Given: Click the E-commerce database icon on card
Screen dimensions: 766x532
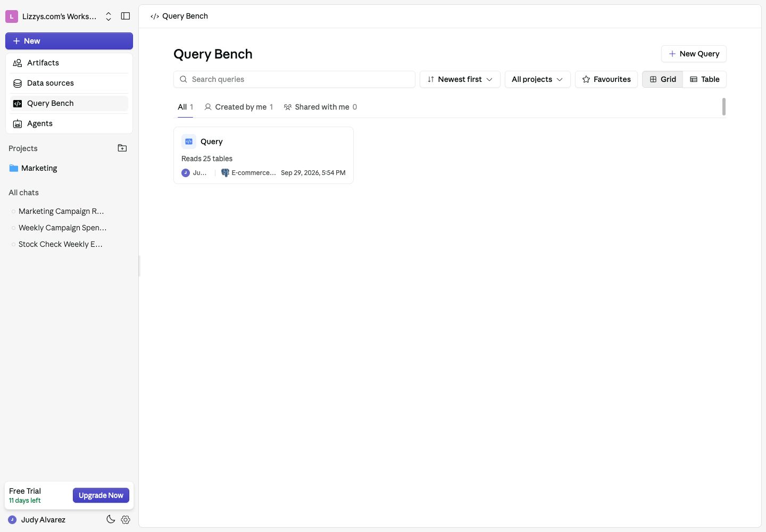Looking at the screenshot, I should 225,173.
